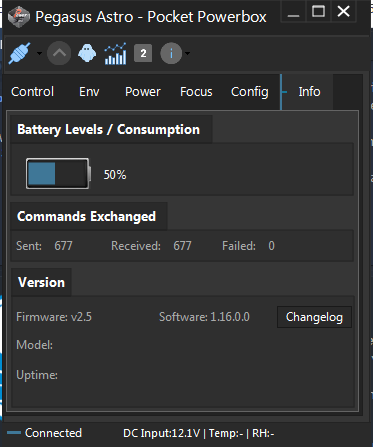This screenshot has height=447, width=373.
Task: Open the connect icon dropdown arrow
Action: (39, 53)
